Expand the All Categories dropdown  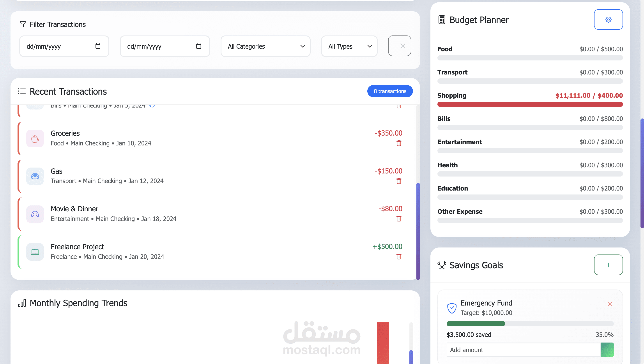(265, 46)
